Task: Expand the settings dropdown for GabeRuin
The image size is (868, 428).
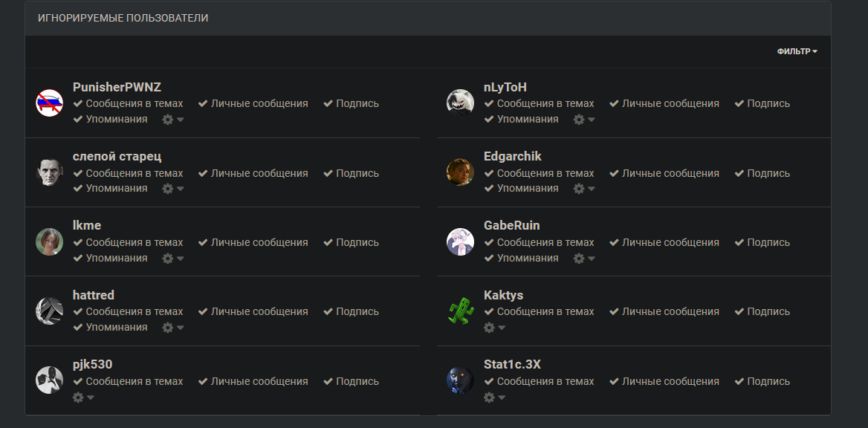Action: 583,259
